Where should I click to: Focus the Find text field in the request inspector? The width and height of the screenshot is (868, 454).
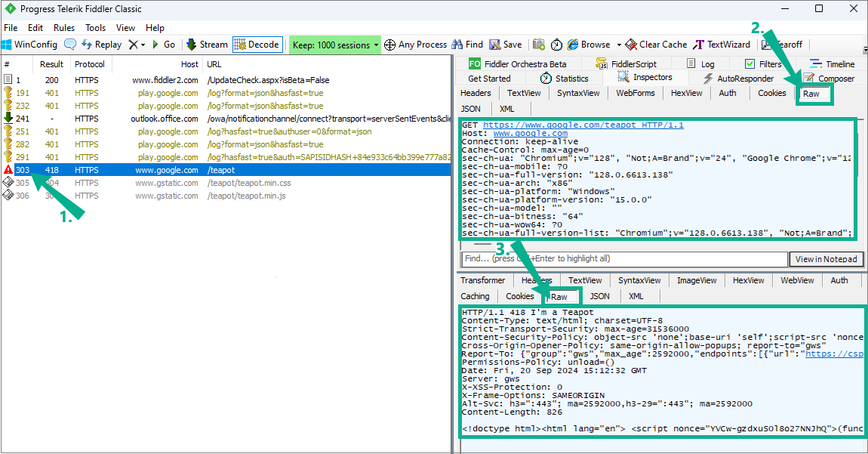(624, 259)
